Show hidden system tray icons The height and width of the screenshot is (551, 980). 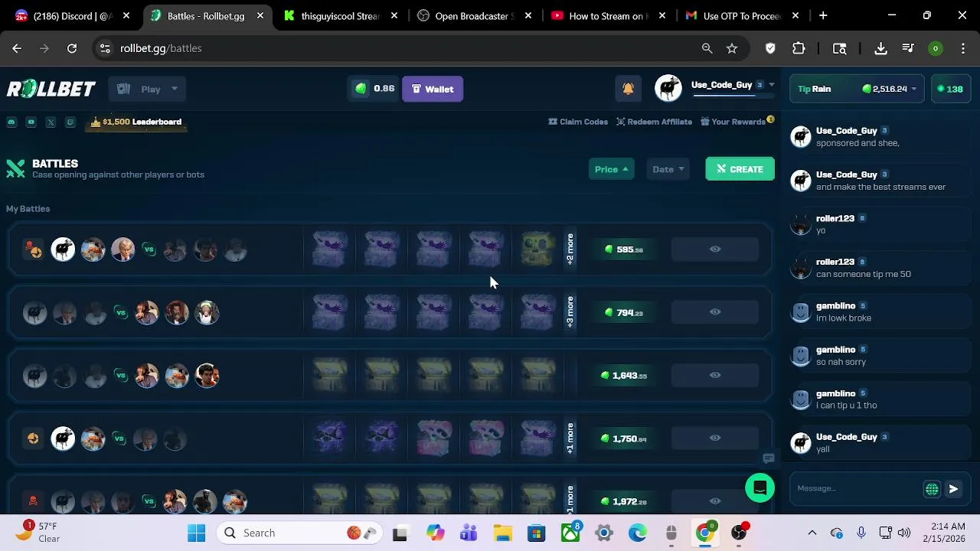[x=812, y=533]
